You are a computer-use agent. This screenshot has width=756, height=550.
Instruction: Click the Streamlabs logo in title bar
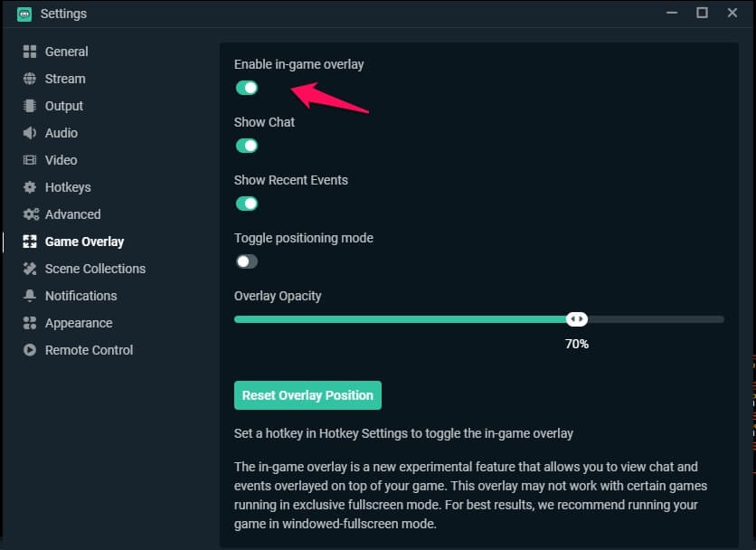(x=24, y=14)
